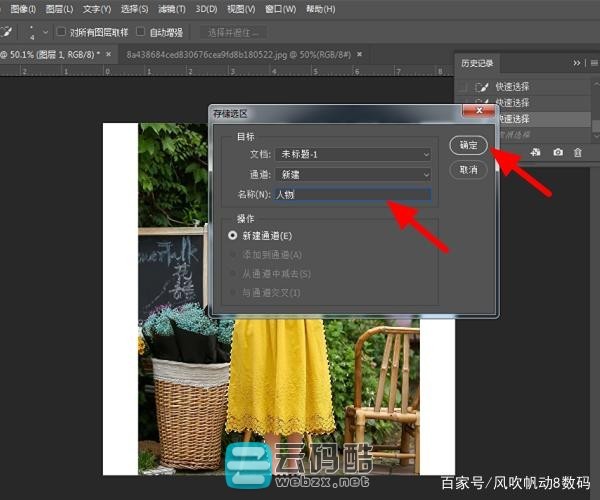600x500 pixels.
Task: Enable the 对所有图层取样 checkbox
Action: (61, 32)
